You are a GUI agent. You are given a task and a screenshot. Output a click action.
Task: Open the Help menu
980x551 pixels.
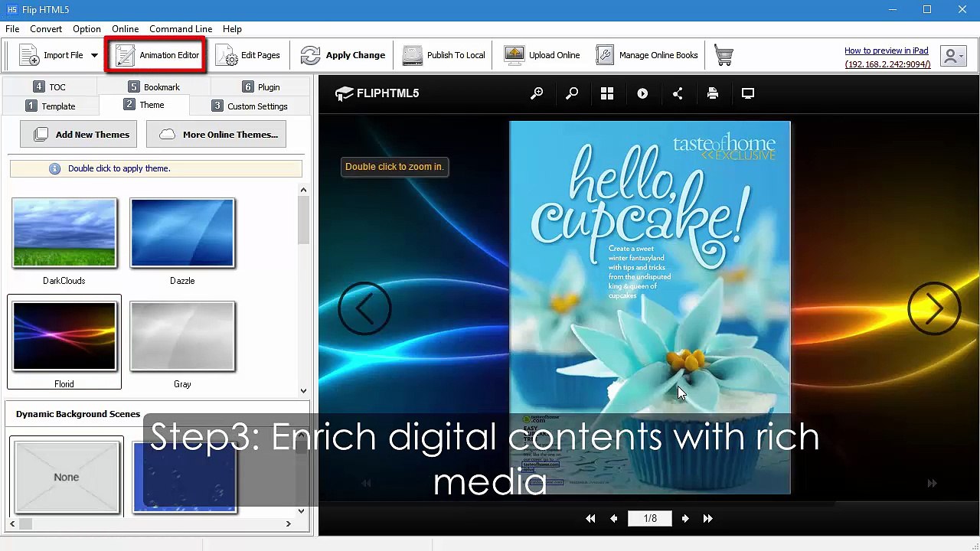pyautogui.click(x=232, y=28)
